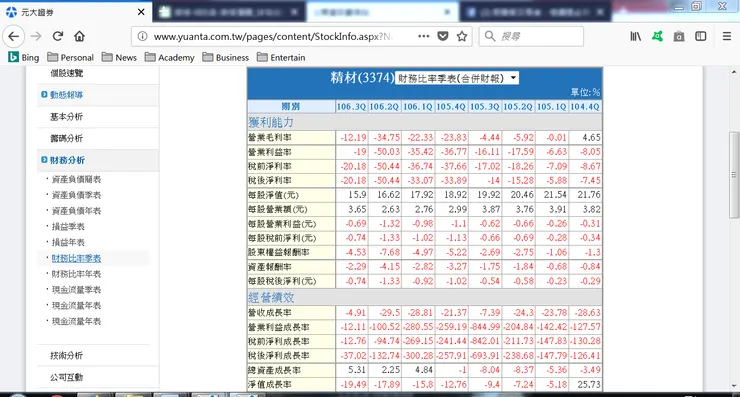The height and width of the screenshot is (397, 740).
Task: Open 基本分析 sidebar menu
Action: (67, 117)
